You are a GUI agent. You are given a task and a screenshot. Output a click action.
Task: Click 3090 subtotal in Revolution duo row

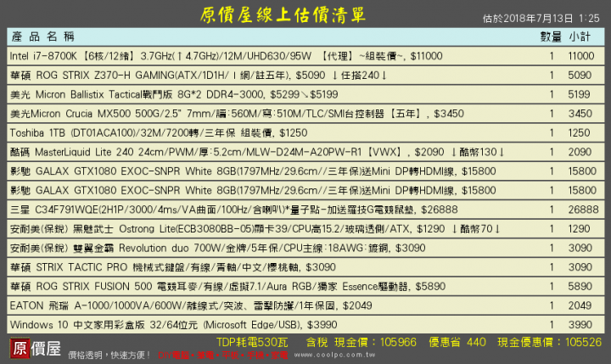[580, 248]
